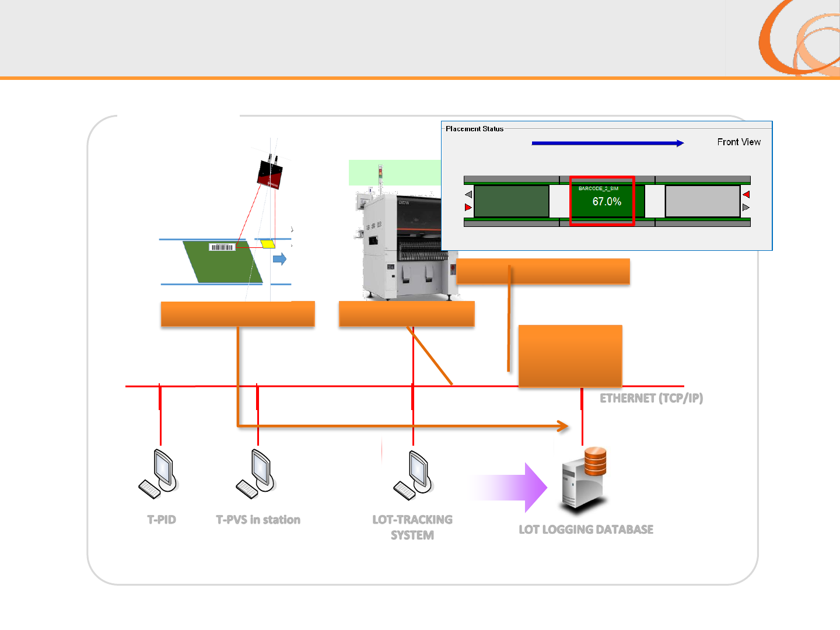
Task: Click the red left triangle on panel's right edge
Action: [746, 194]
